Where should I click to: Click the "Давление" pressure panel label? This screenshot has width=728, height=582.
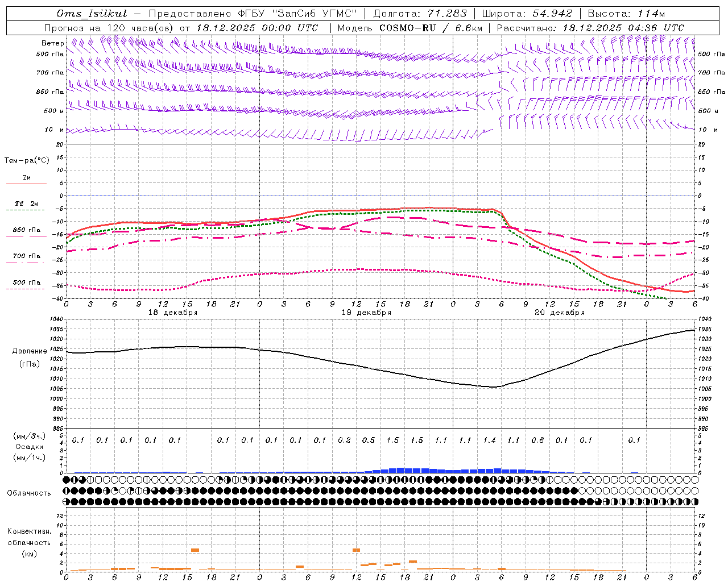(30, 351)
